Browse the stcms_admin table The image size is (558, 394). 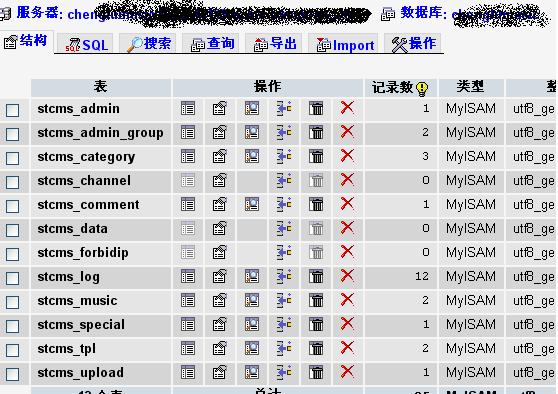pos(188,108)
